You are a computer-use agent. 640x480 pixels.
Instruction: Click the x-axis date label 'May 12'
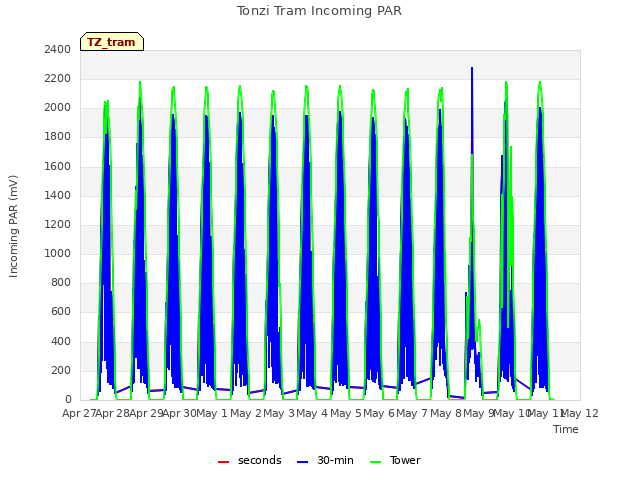click(581, 413)
